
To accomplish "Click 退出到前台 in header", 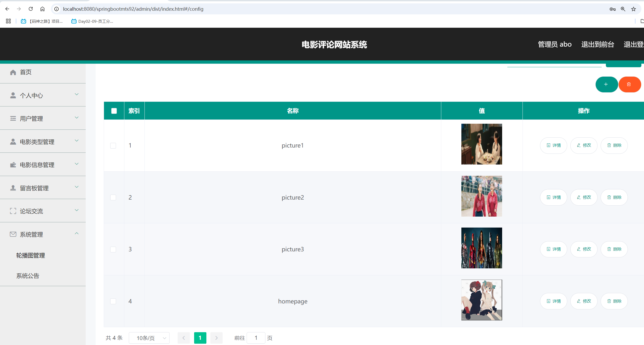I will coord(597,44).
